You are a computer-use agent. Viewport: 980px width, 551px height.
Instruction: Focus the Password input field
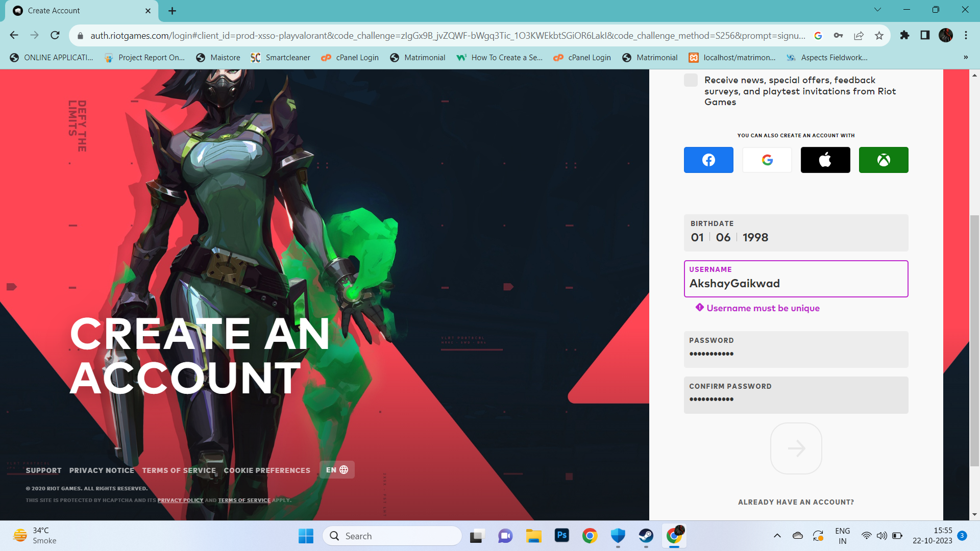pos(796,349)
